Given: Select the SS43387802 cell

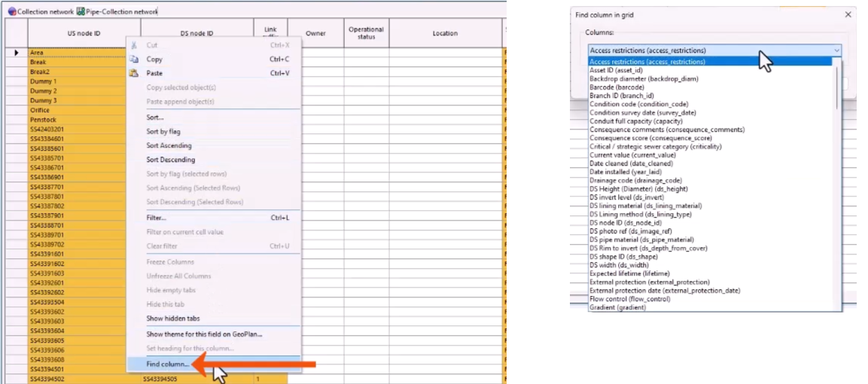Looking at the screenshot, I should point(78,206).
